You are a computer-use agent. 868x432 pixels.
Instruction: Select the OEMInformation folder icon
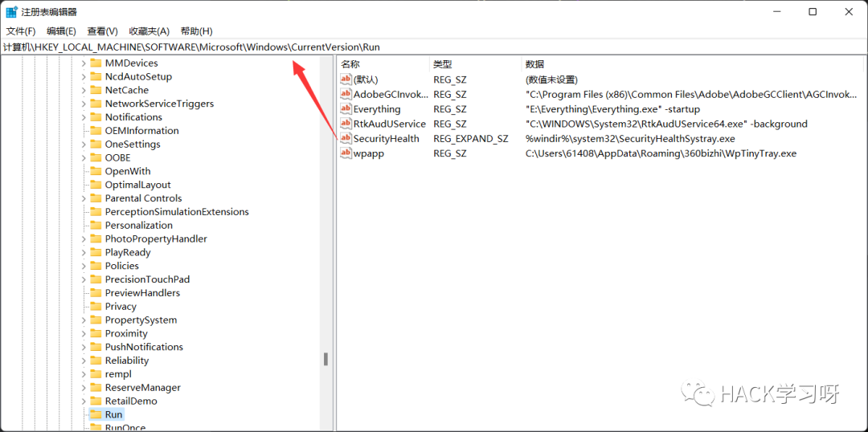point(96,131)
